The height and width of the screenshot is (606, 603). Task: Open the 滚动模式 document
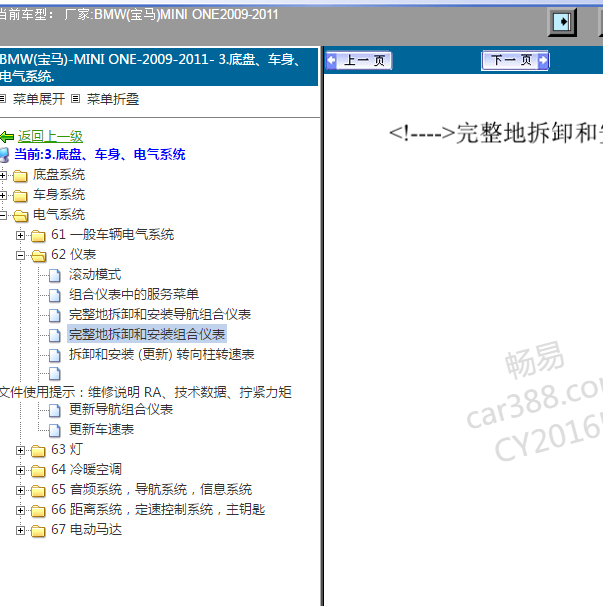click(95, 274)
